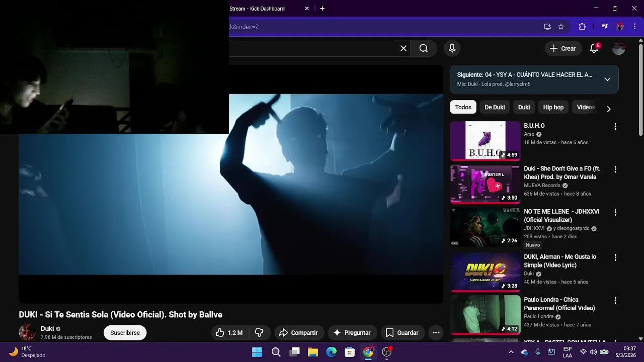Image resolution: width=644 pixels, height=362 pixels.
Task: Open options for NO TE ME LLENE
Action: [615, 213]
